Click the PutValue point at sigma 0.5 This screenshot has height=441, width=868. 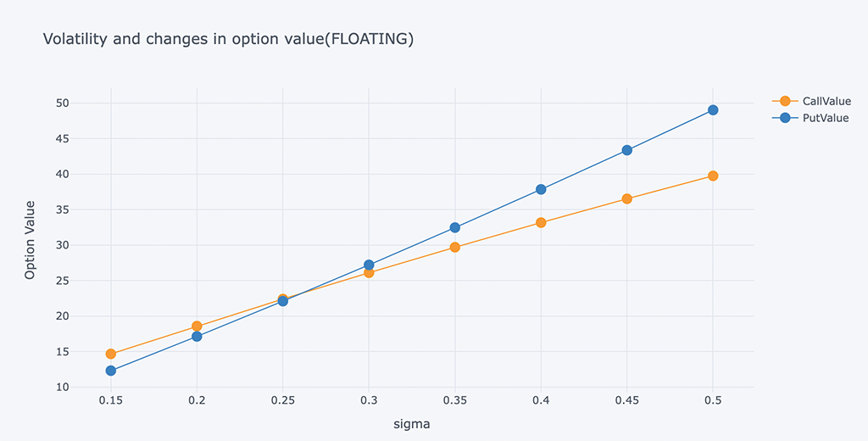[x=713, y=110]
